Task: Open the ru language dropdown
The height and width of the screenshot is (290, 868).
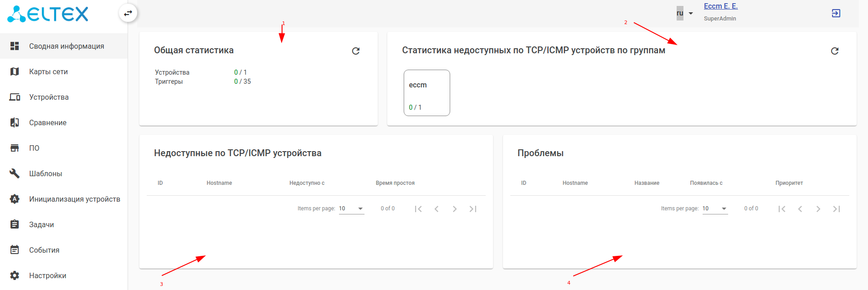Action: [685, 13]
